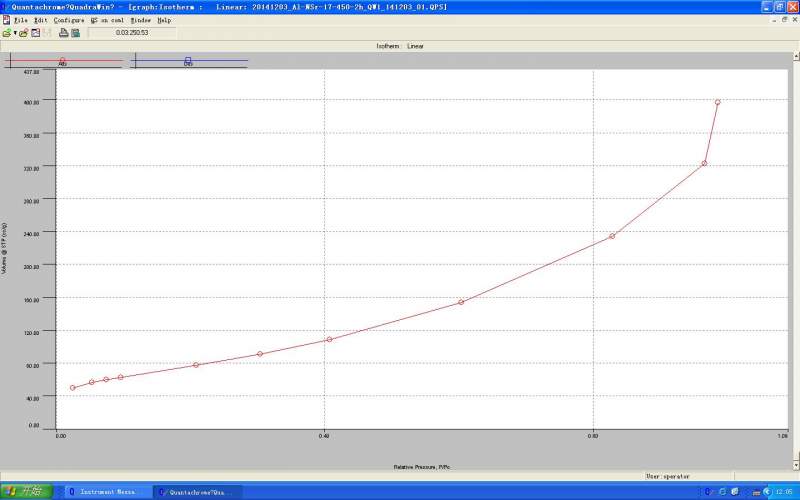Select the blue Des legend entry
Image resolution: width=800 pixels, height=500 pixels.
point(188,61)
